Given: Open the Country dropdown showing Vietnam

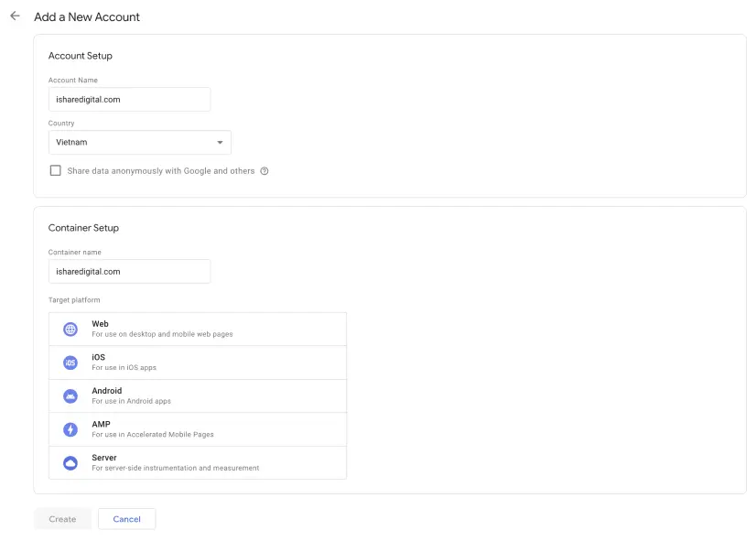Looking at the screenshot, I should [140, 142].
